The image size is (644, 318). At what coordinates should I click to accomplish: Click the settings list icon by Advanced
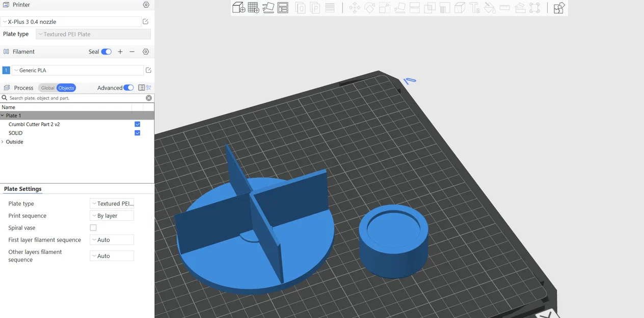(x=142, y=88)
